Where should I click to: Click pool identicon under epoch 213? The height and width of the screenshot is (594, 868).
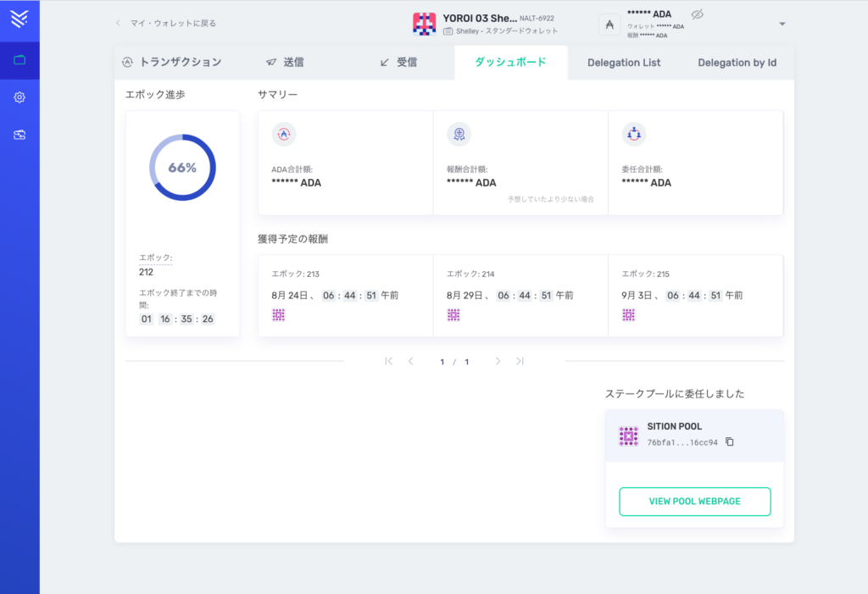pyautogui.click(x=278, y=315)
